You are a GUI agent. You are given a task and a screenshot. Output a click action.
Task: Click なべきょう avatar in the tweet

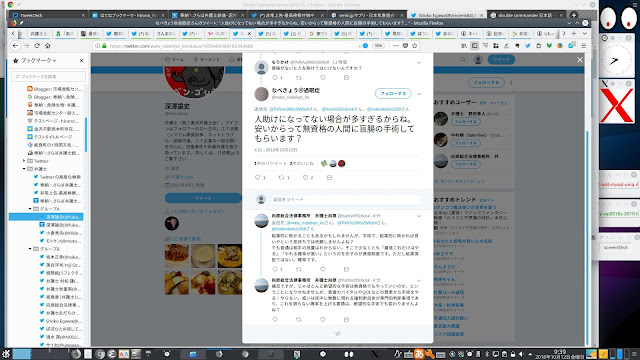point(261,94)
